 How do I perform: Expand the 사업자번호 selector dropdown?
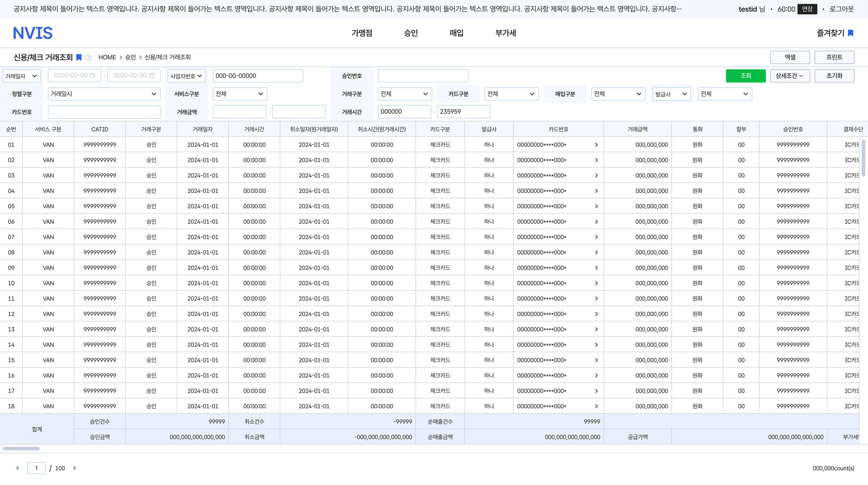(x=186, y=76)
